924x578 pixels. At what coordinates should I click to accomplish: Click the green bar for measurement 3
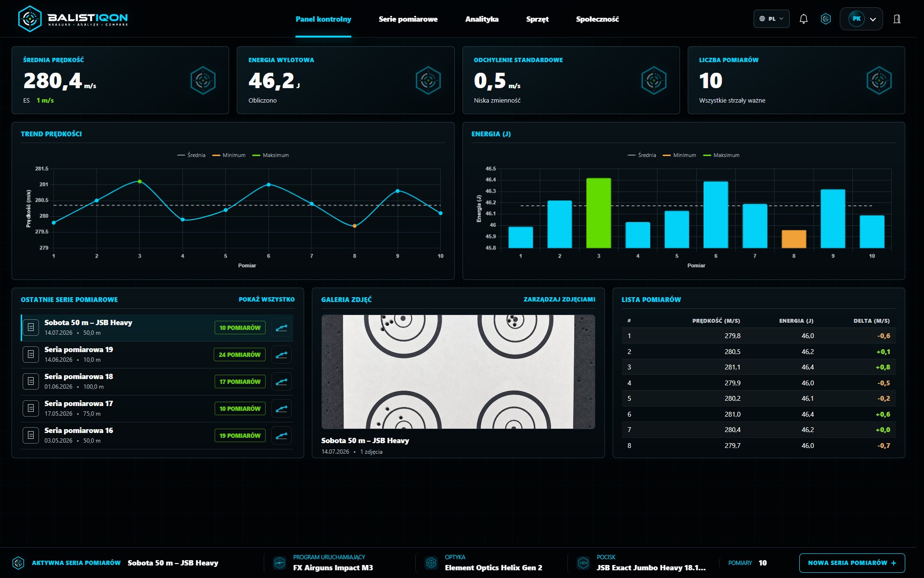(599, 213)
